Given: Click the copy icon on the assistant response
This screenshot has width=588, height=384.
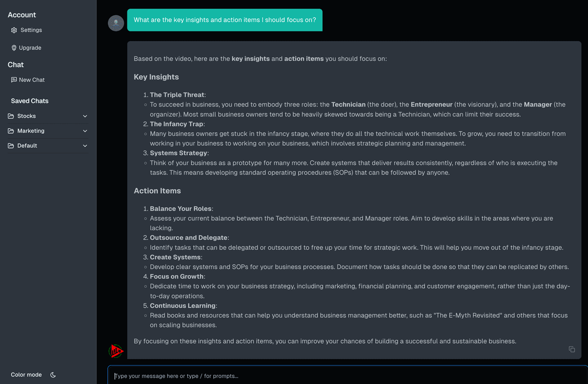Looking at the screenshot, I should [572, 349].
